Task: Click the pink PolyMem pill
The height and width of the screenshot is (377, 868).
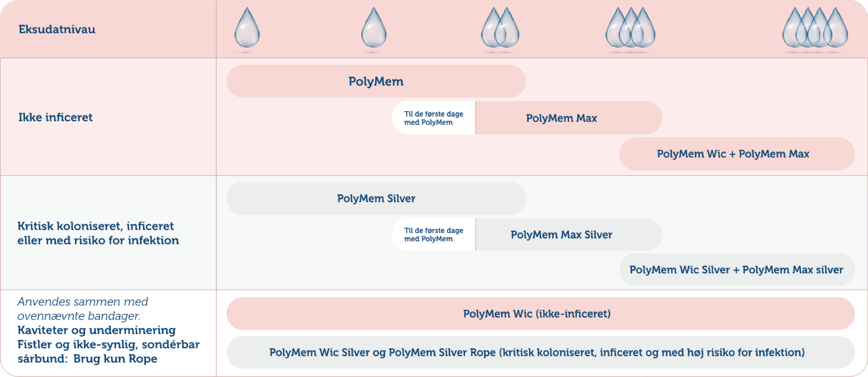Action: [x=376, y=81]
